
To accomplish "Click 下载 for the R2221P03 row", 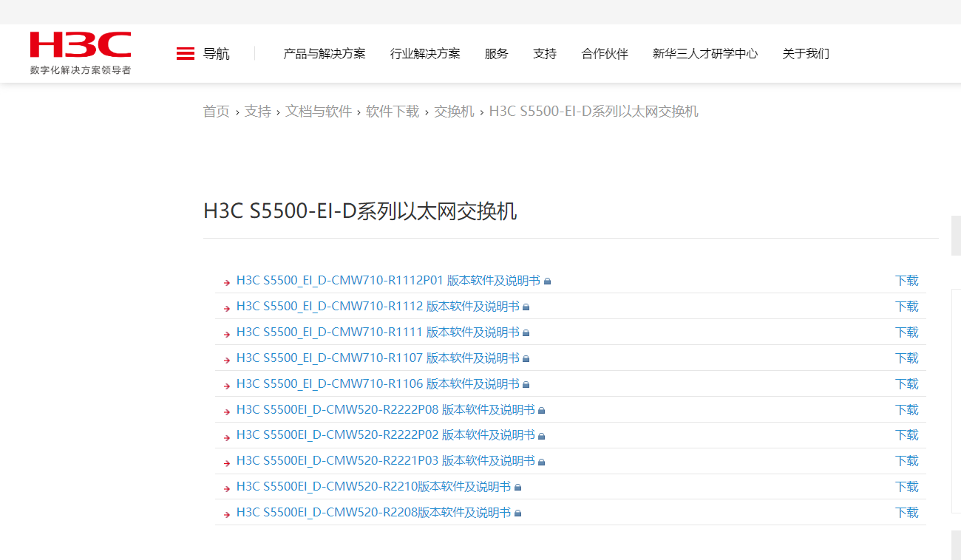I will pos(907,461).
